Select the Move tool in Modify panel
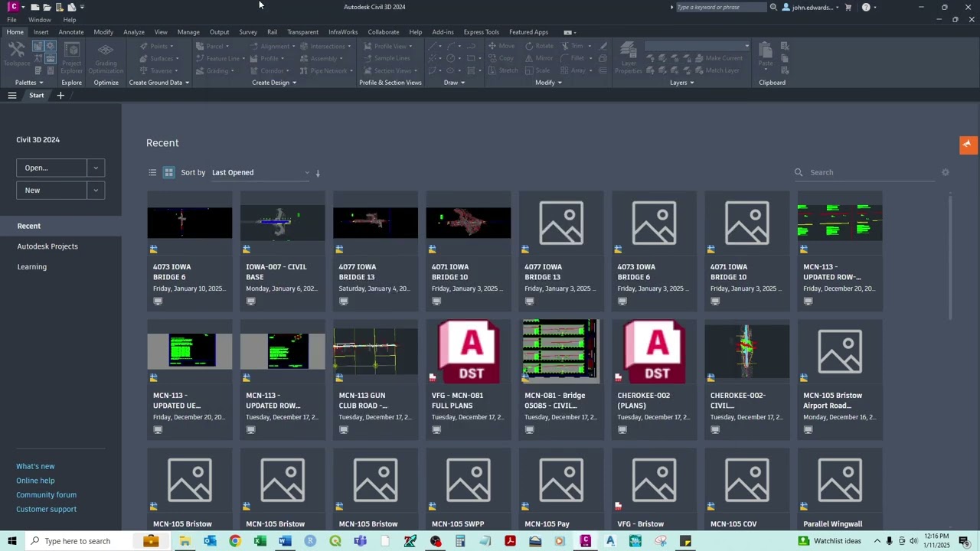This screenshot has width=980, height=551. pyautogui.click(x=501, y=46)
